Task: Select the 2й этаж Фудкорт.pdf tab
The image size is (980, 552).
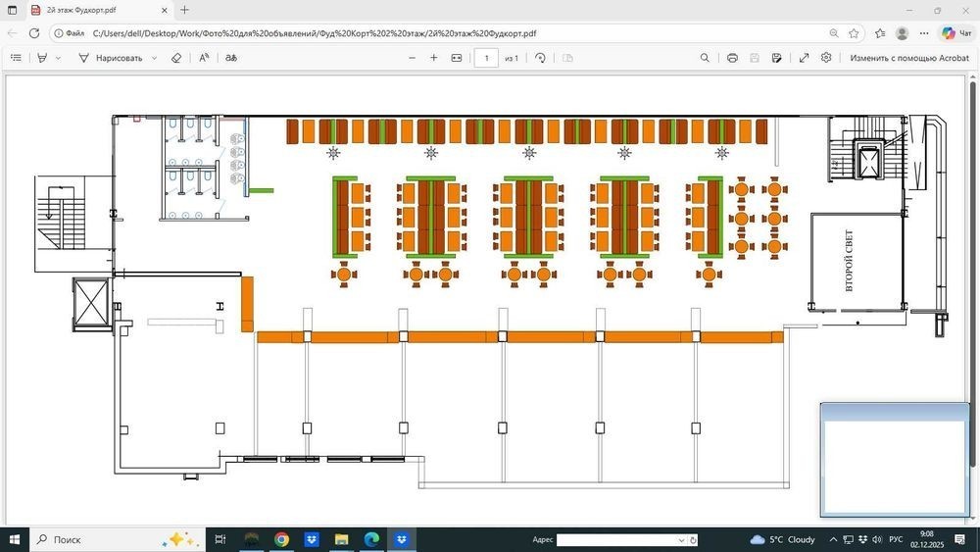Action: click(93, 10)
